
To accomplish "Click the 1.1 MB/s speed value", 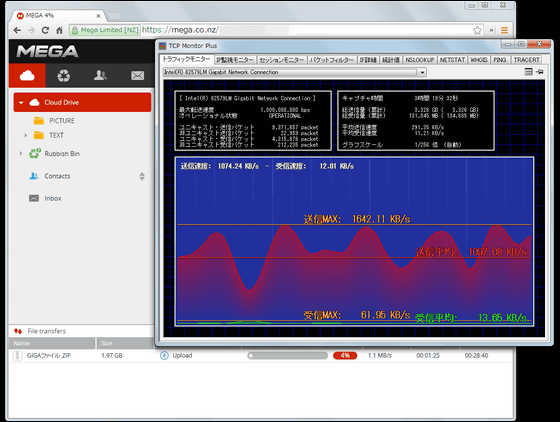I will (380, 356).
